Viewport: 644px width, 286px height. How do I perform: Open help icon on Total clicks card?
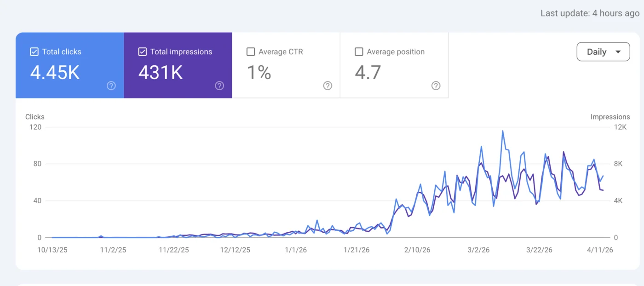pyautogui.click(x=111, y=86)
